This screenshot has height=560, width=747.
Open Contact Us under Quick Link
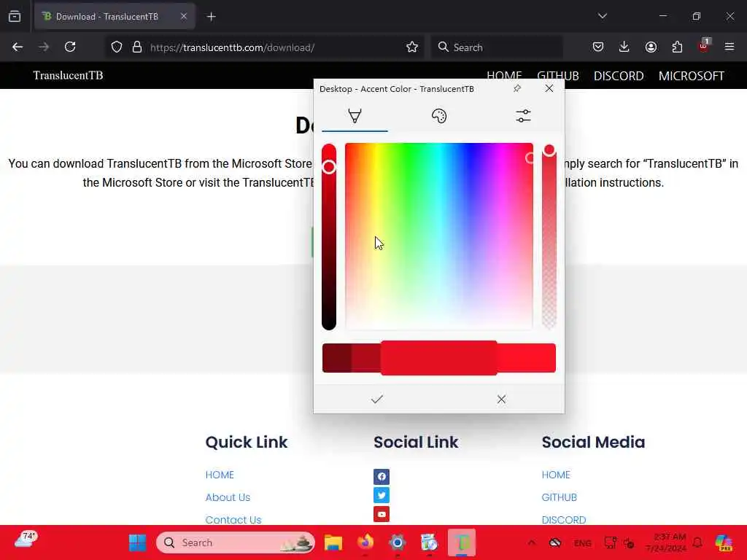[x=233, y=519]
